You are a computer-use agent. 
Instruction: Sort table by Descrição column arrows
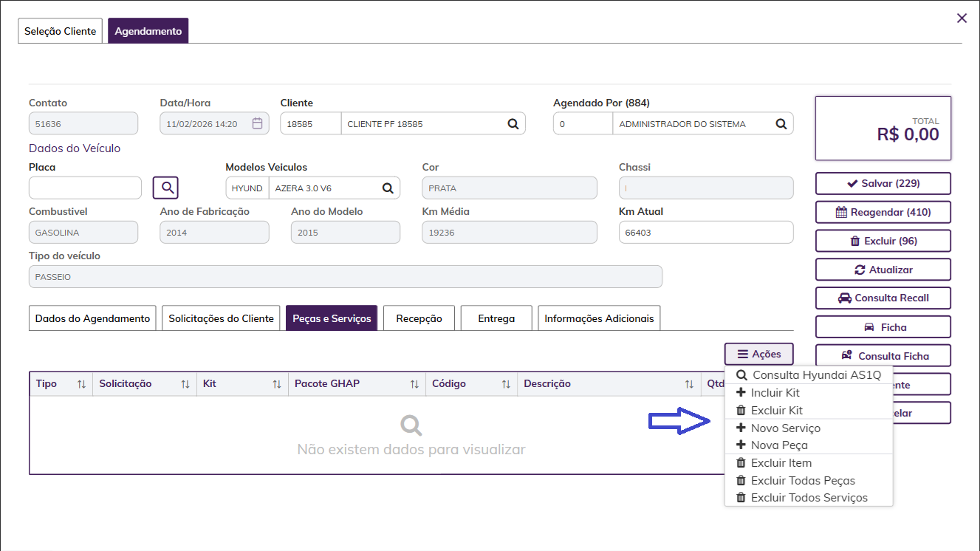(x=689, y=384)
